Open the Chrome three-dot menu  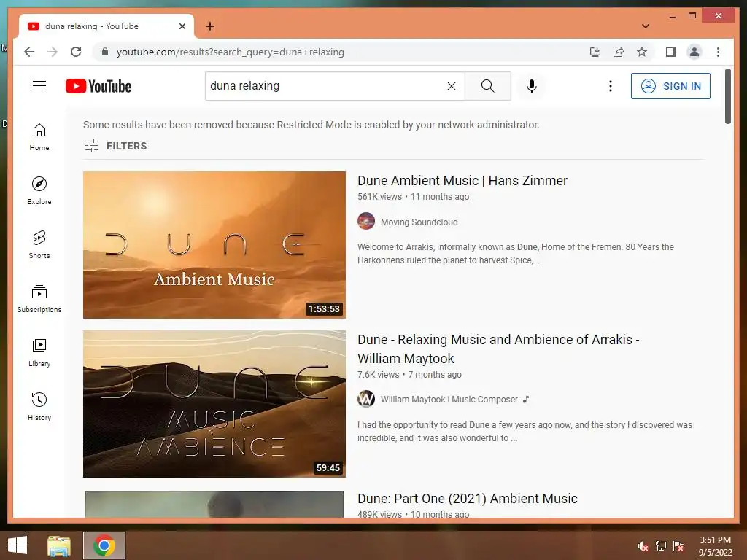[x=718, y=52]
